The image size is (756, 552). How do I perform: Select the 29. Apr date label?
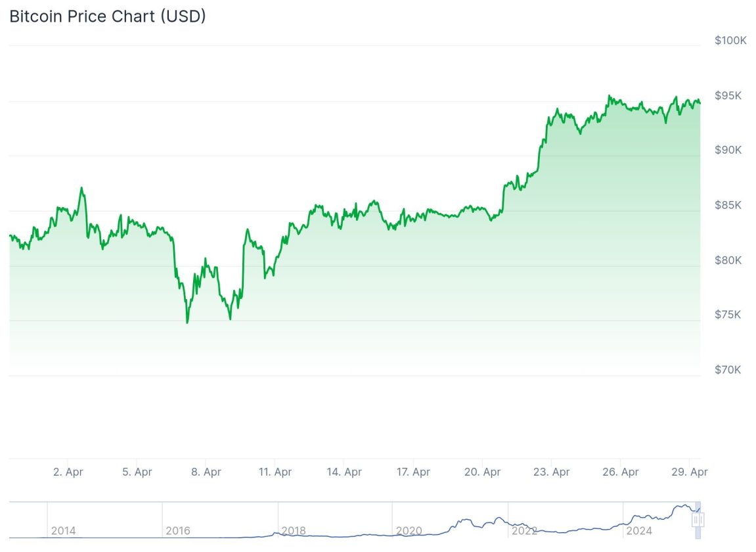click(690, 472)
